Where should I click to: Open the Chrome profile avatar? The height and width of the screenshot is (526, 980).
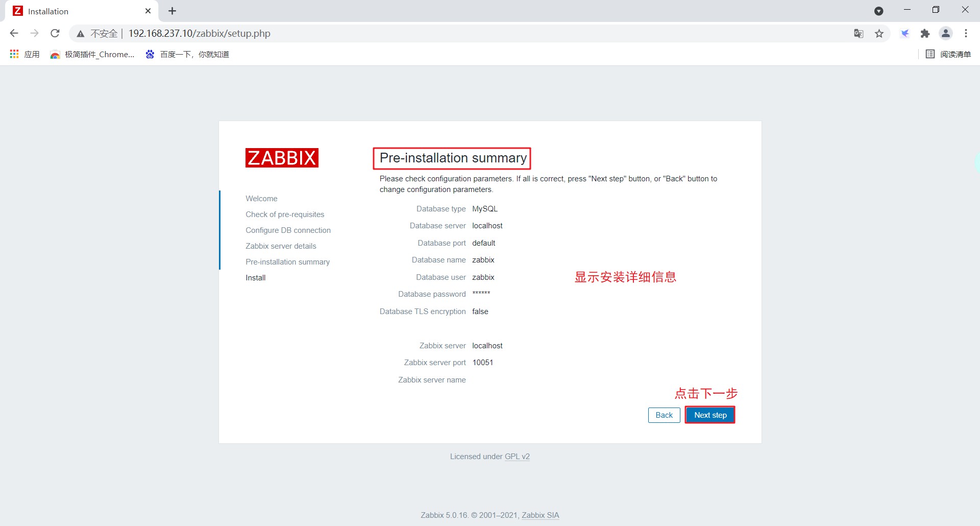click(946, 33)
